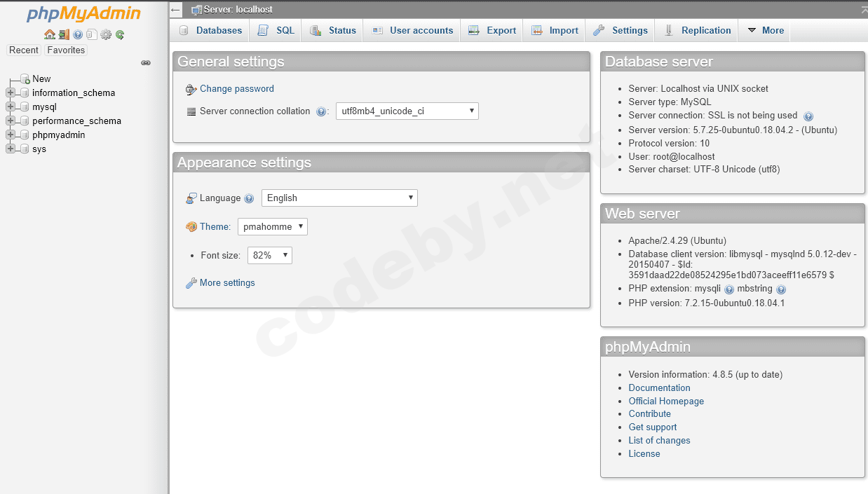Expand the information_schema database tree
This screenshot has height=494, width=868.
coord(11,93)
